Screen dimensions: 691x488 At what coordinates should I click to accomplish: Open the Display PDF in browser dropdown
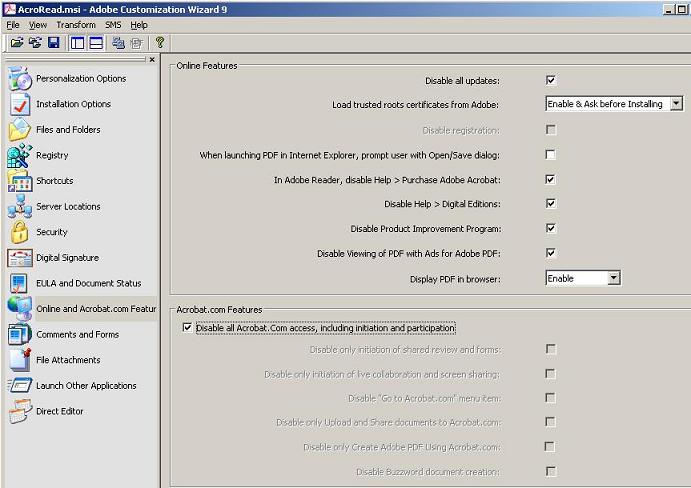(x=614, y=278)
